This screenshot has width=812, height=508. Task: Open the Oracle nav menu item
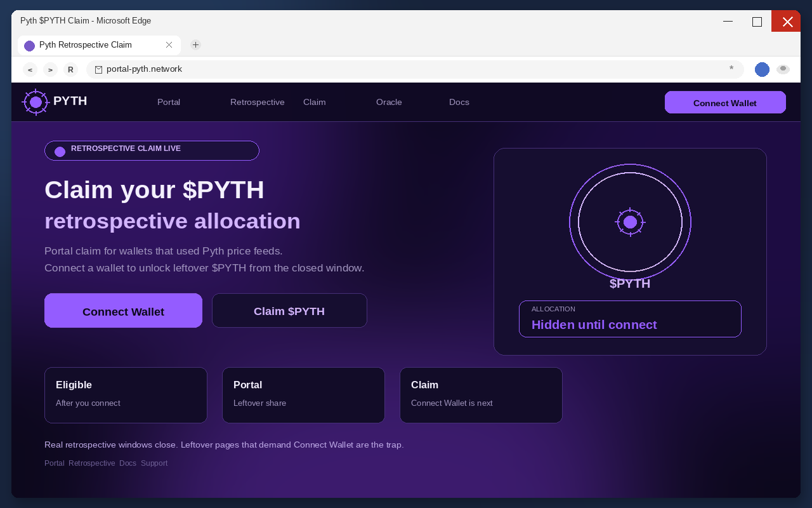(x=389, y=102)
